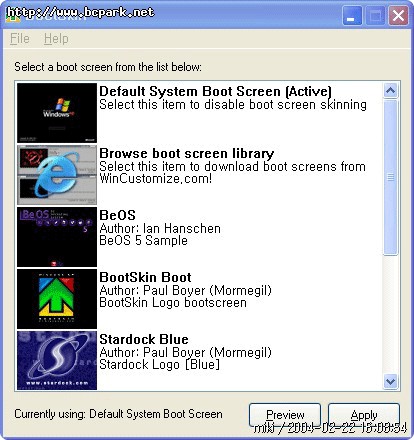Choose the BootSkin green arrow thumbnail
Viewport: 414px width, 440px height.
click(57, 299)
